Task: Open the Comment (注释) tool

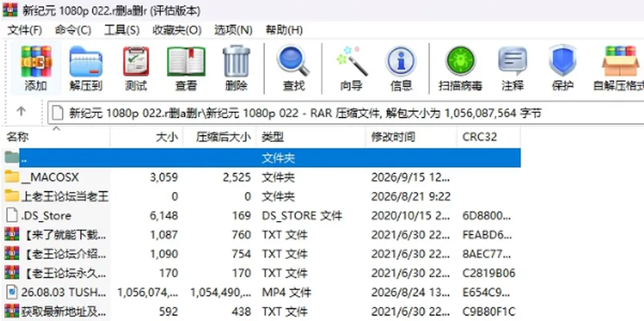Action: coord(513,62)
